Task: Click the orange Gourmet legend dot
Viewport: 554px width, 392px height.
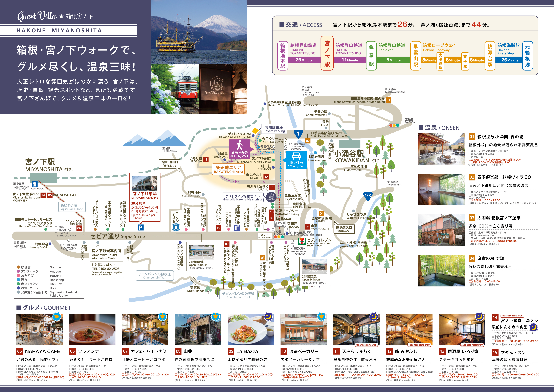Action: pos(18,267)
